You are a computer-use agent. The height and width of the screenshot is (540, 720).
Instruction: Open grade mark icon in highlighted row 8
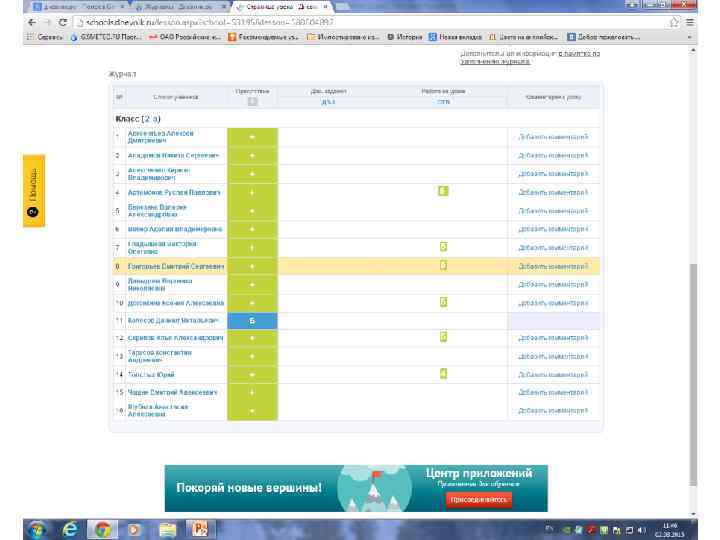point(443,265)
